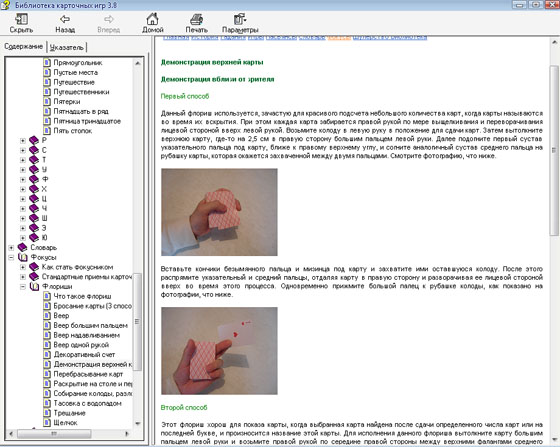Click the tree scroll-down arrow
This screenshot has height=447, width=560.
[138, 423]
